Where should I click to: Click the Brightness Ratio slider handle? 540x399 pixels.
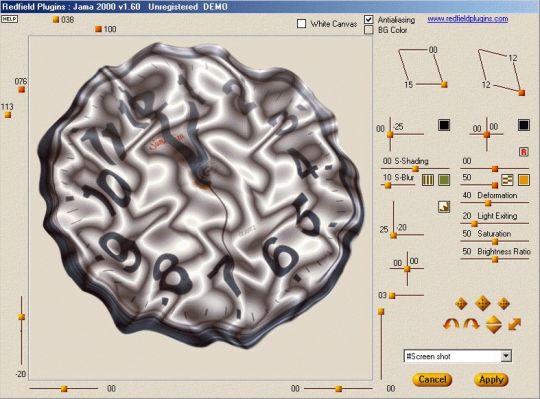pyautogui.click(x=495, y=260)
